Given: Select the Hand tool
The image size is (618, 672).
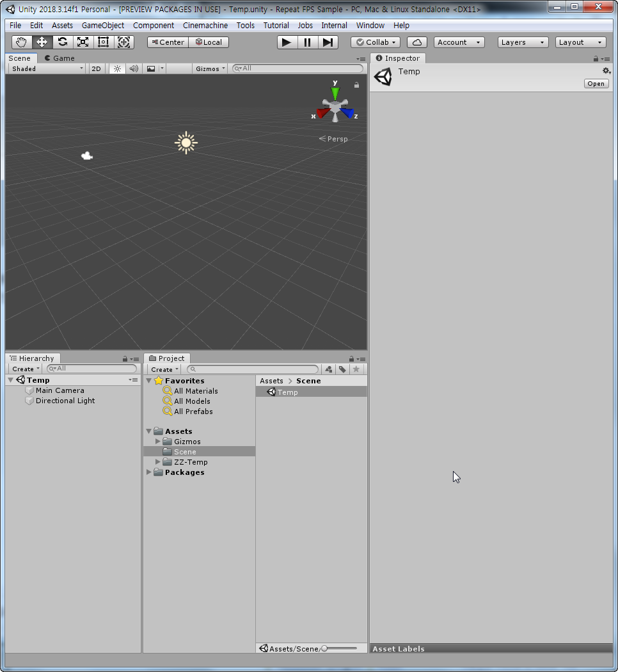Looking at the screenshot, I should click(x=21, y=42).
